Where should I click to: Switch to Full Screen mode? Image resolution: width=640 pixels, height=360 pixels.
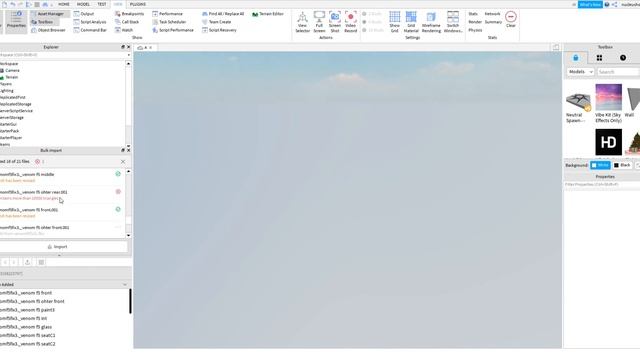319,22
